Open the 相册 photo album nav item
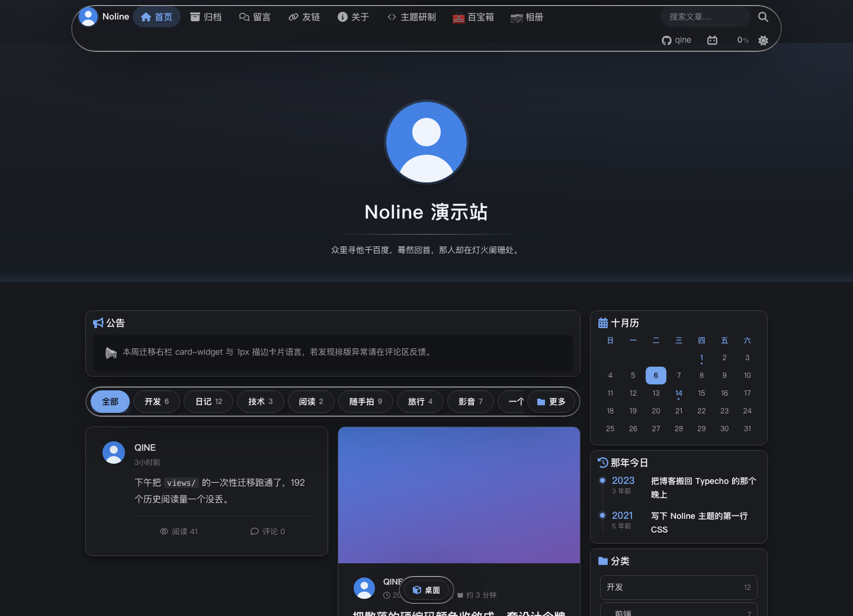Viewport: 853px width, 616px height. (x=527, y=17)
